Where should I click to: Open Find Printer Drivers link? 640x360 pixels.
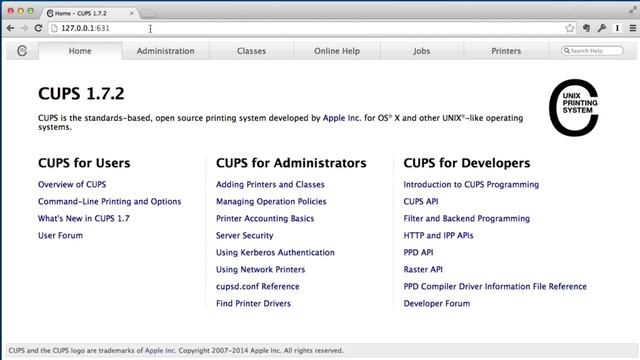[x=253, y=304]
